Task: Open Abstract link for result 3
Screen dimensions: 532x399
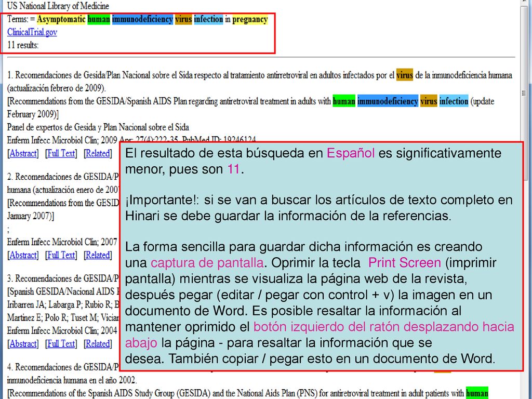Action: 23,344
